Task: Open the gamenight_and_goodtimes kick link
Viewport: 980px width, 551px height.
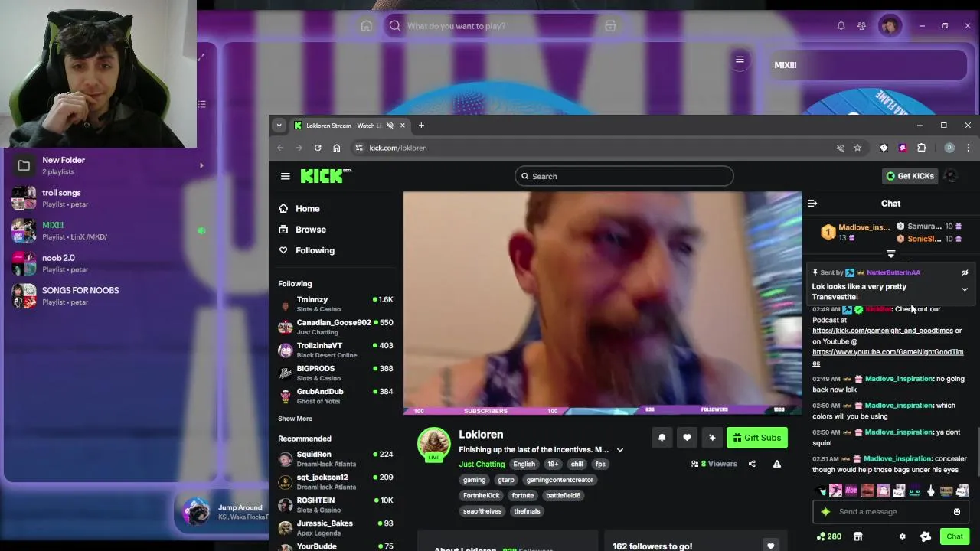Action: (x=882, y=331)
